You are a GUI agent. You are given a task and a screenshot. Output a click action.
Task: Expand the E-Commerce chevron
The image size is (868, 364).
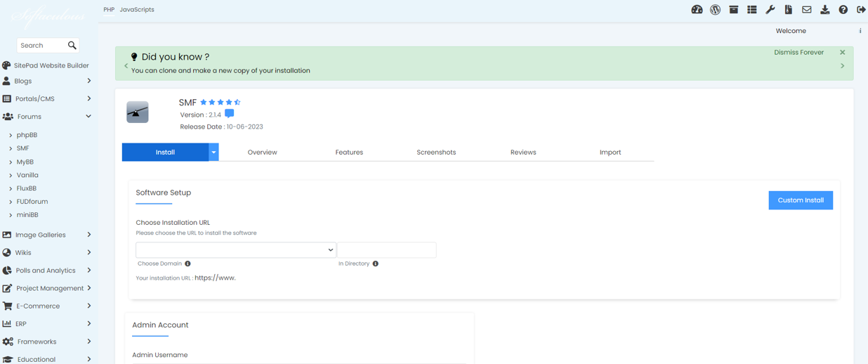point(89,306)
